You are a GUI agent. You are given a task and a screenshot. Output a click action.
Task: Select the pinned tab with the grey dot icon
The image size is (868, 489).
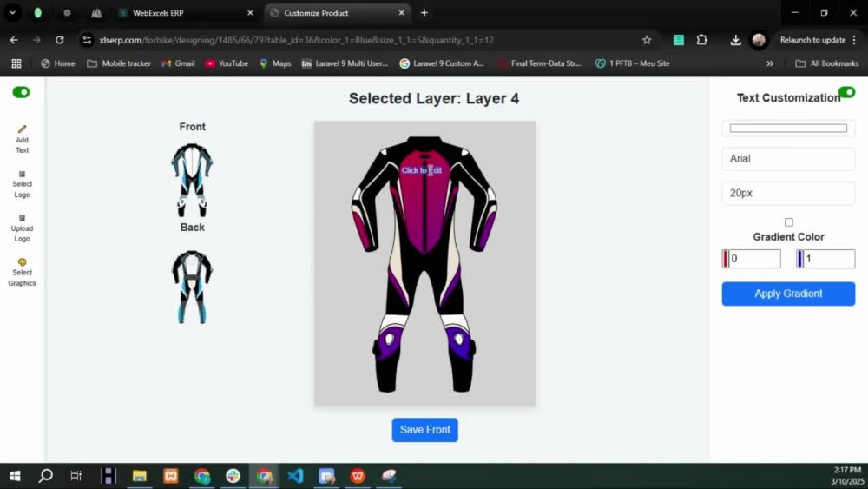[x=67, y=13]
